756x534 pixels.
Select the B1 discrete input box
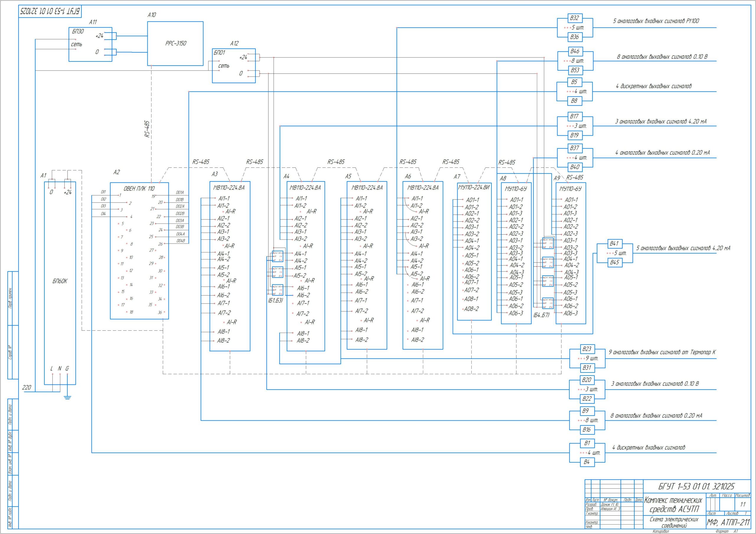[587, 443]
